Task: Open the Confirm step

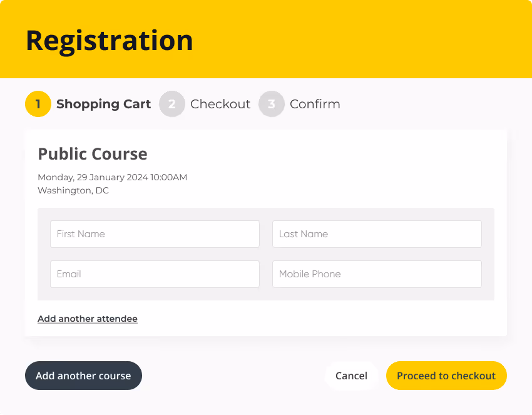Action: pos(315,104)
